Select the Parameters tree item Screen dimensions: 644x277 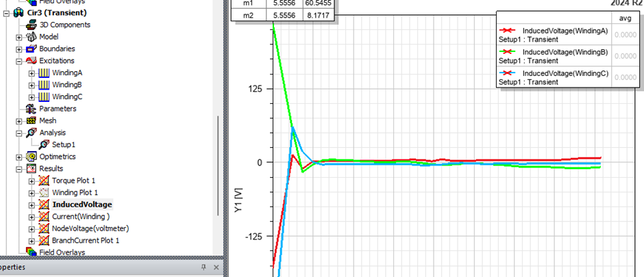point(58,109)
